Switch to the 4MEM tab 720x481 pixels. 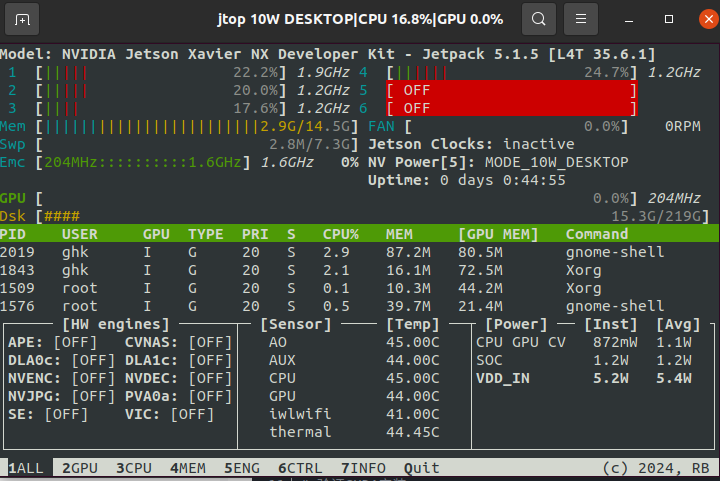(x=188, y=468)
